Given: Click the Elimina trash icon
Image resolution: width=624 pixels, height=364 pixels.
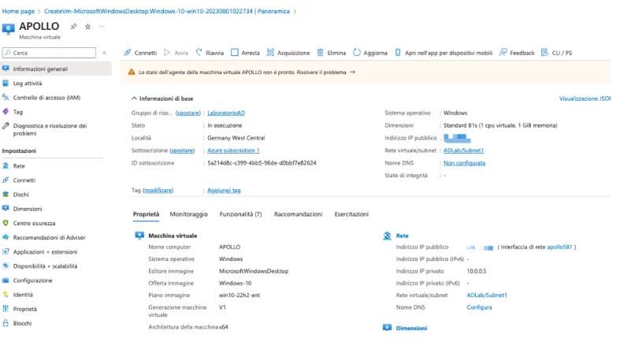Looking at the screenshot, I should coord(320,53).
